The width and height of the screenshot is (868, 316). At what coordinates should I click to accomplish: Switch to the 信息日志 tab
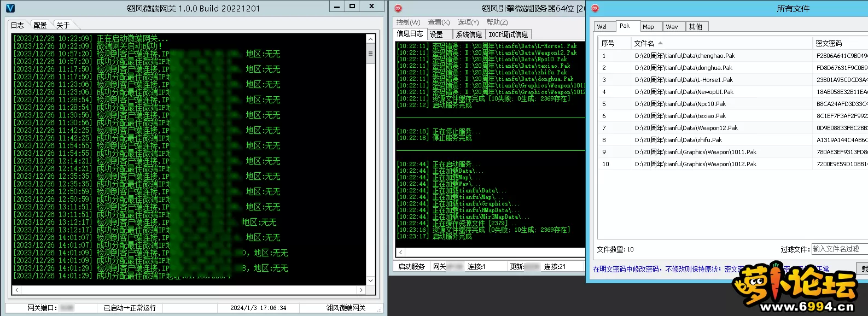[410, 34]
